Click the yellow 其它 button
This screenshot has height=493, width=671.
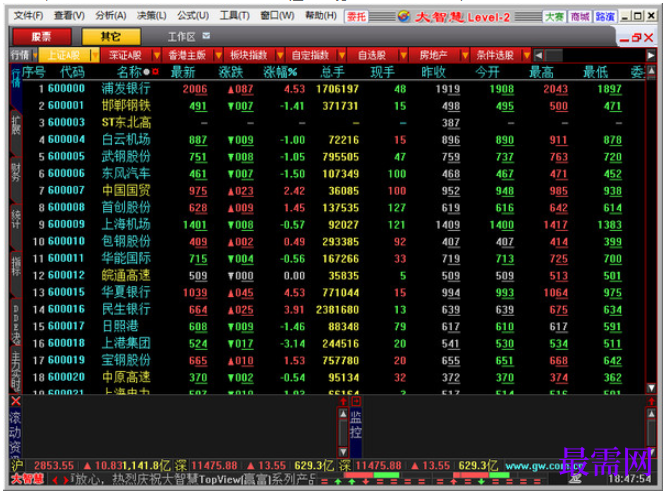(111, 37)
